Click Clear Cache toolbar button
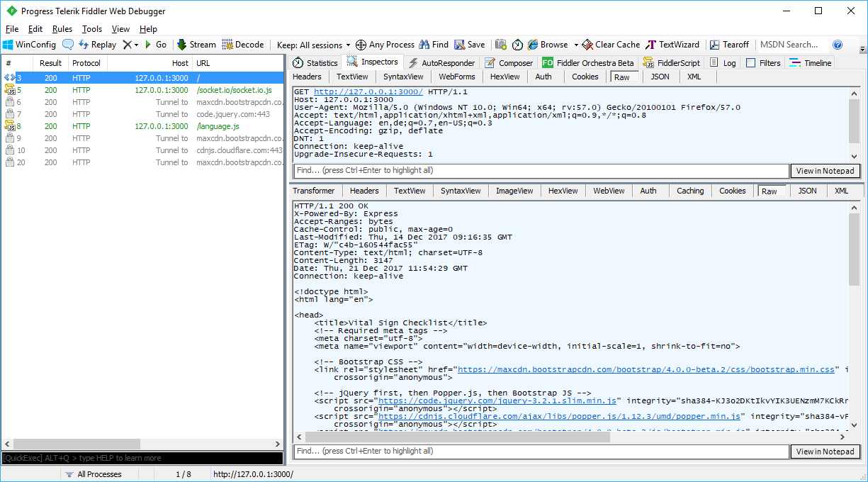Screen dimensions: 868x482 click(x=611, y=45)
